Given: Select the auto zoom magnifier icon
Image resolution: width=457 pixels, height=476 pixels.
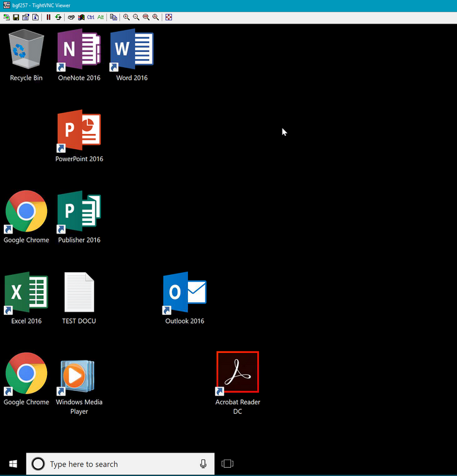Looking at the screenshot, I should coord(156,17).
